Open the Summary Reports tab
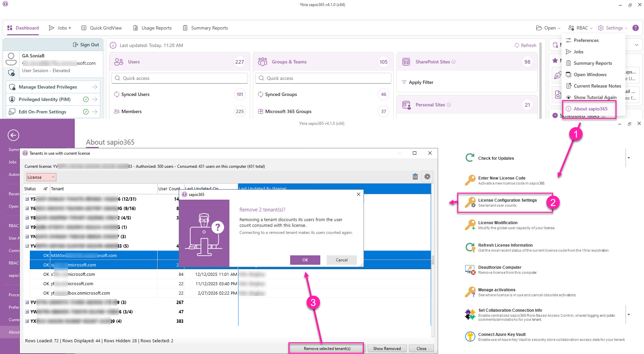This screenshot has width=644, height=354. [205, 28]
